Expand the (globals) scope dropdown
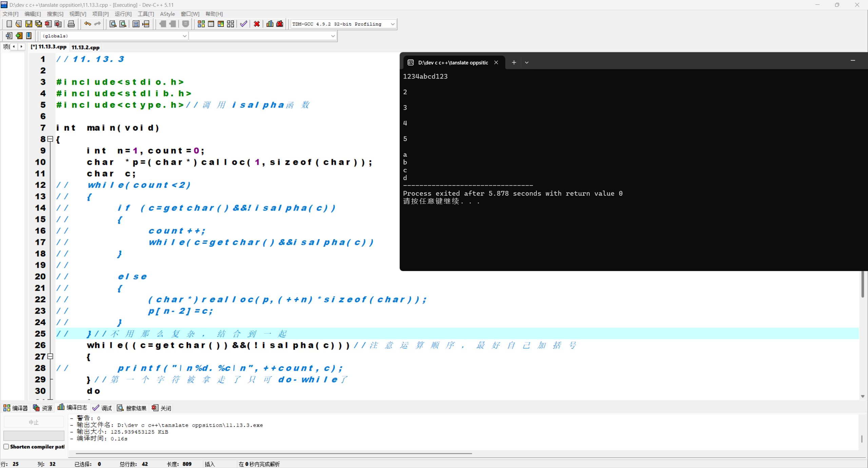The image size is (868, 468). (x=184, y=36)
